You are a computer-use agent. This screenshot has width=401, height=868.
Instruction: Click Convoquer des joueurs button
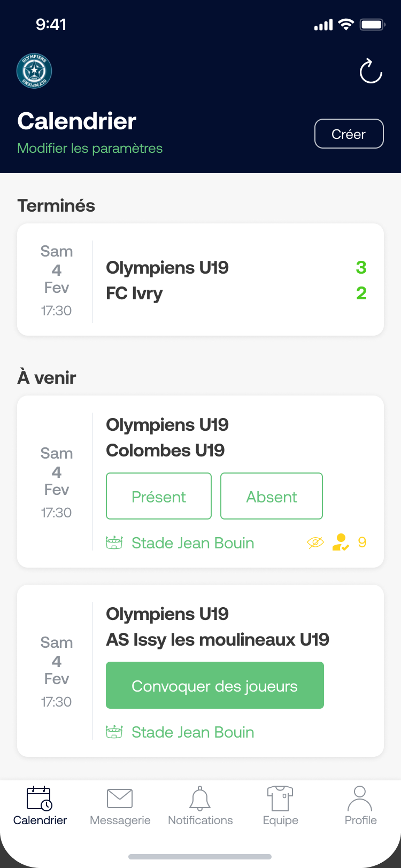pos(215,685)
